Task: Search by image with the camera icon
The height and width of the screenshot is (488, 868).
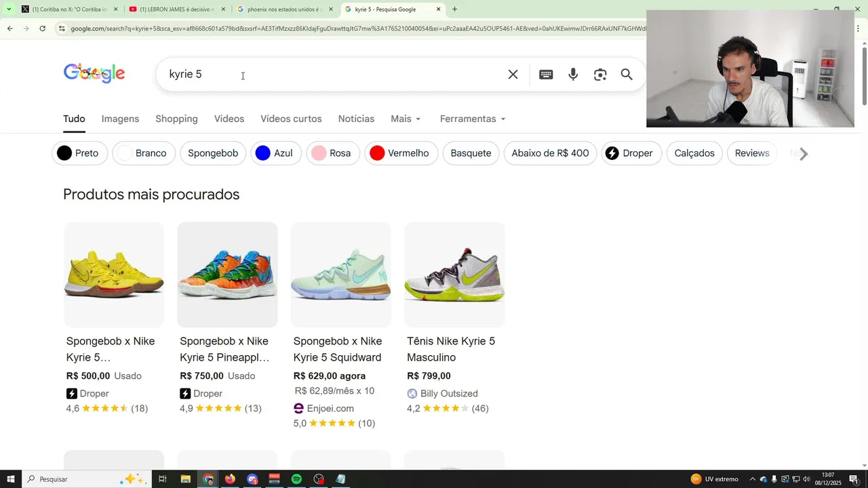Action: pos(600,75)
